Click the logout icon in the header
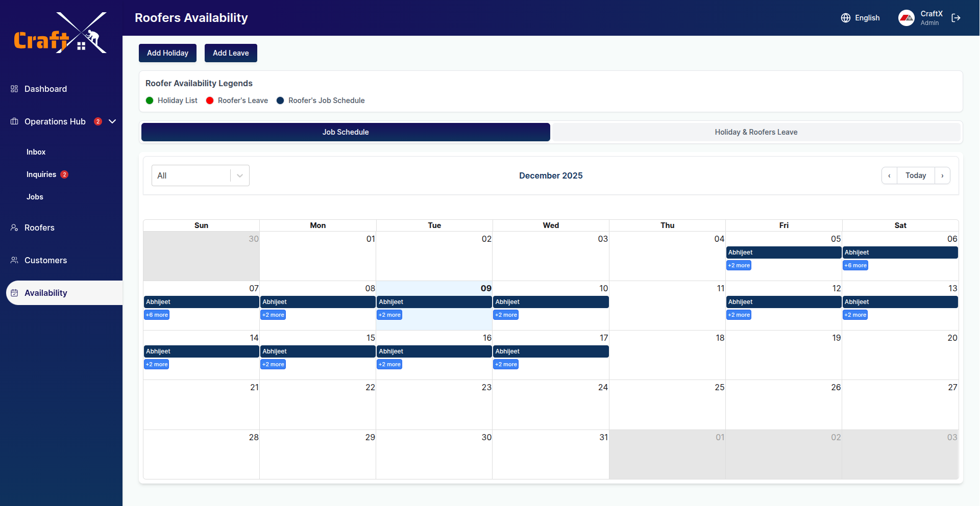 coord(957,18)
